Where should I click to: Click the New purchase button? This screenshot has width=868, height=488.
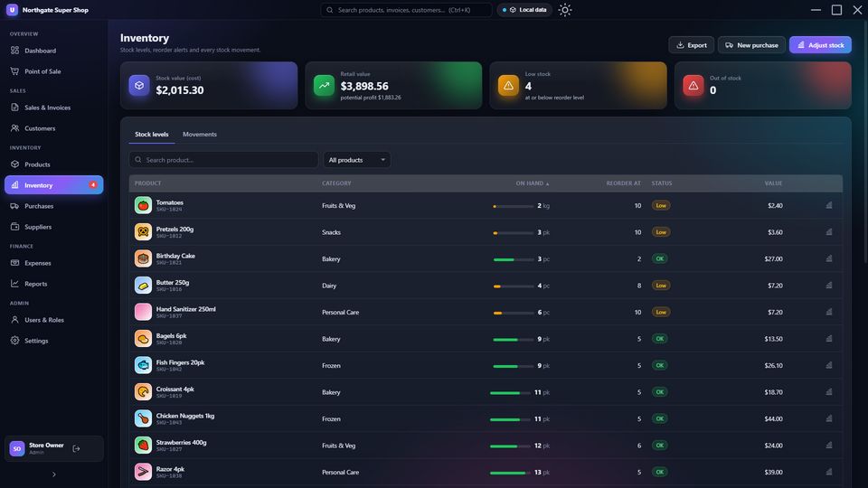pos(751,45)
